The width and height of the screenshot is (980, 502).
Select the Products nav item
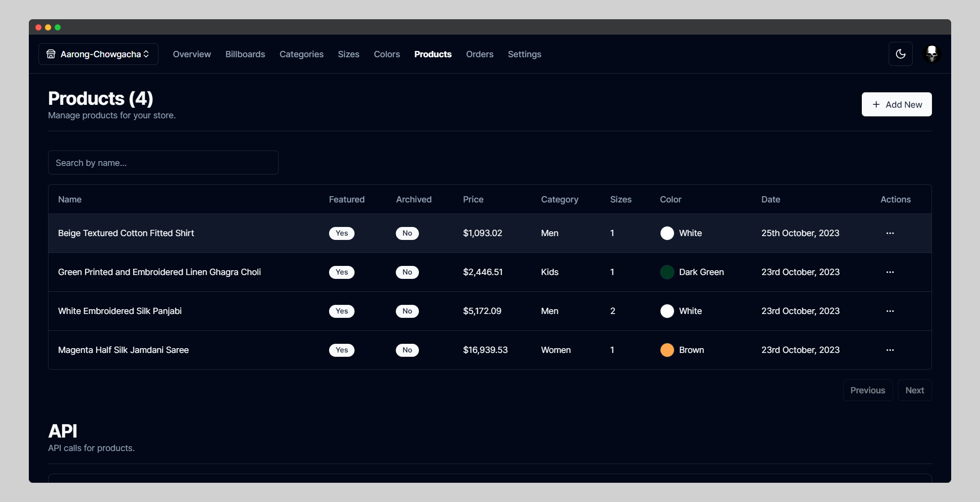click(x=433, y=54)
